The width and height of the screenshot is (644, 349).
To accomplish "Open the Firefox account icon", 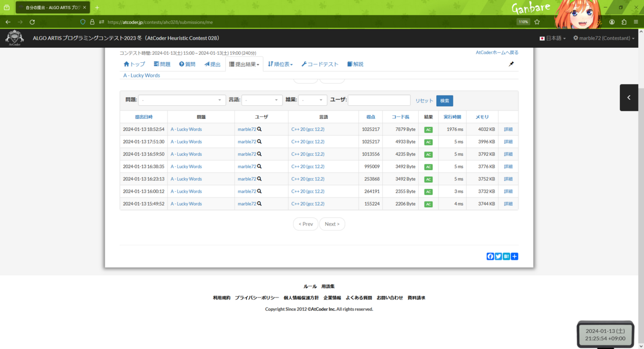I will pyautogui.click(x=612, y=22).
